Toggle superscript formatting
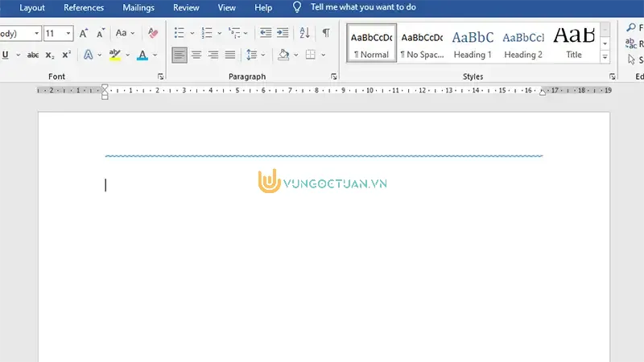This screenshot has width=644, height=362. click(67, 55)
